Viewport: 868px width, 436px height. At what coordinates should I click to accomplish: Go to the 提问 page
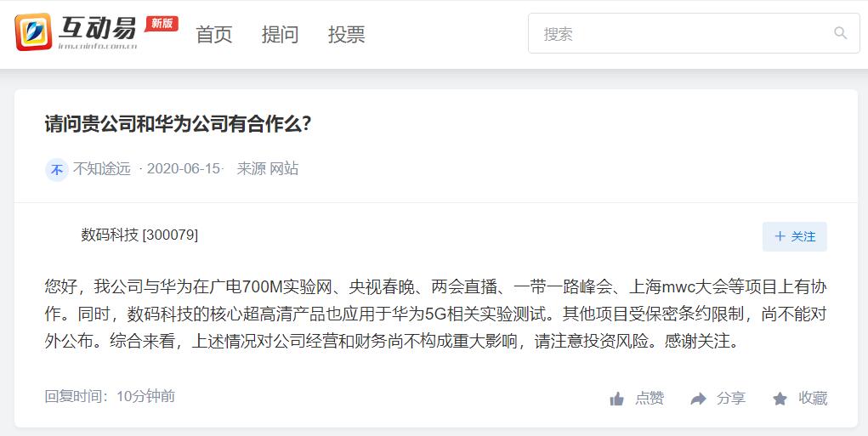point(280,34)
